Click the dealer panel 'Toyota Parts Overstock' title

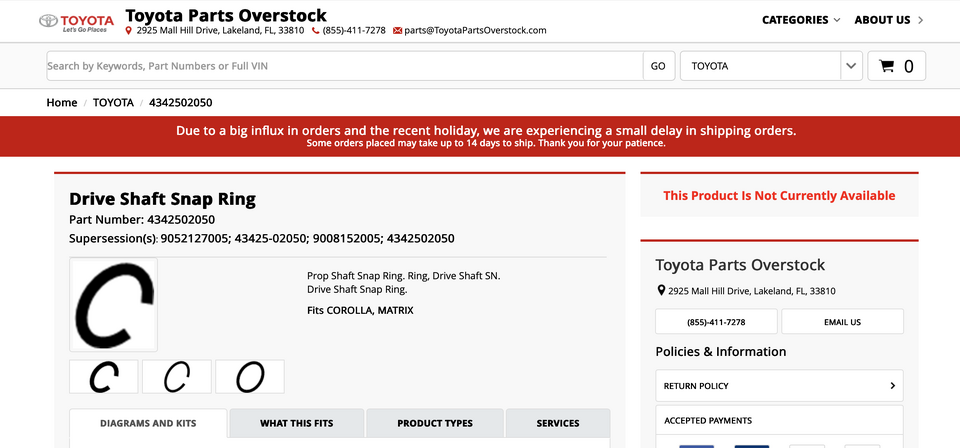[x=740, y=265]
